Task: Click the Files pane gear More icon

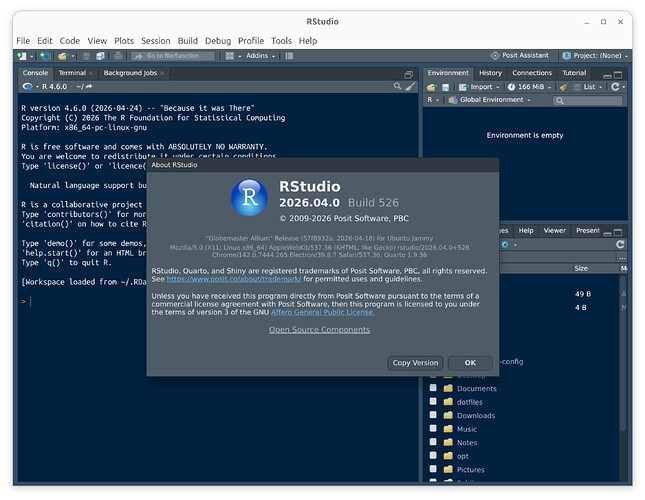Action: coord(505,245)
